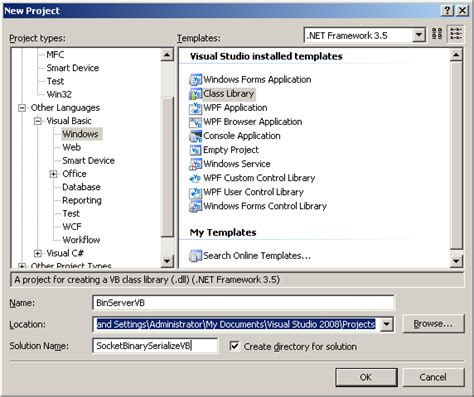This screenshot has width=474, height=397.
Task: Click the Console Application template icon
Action: 195,136
